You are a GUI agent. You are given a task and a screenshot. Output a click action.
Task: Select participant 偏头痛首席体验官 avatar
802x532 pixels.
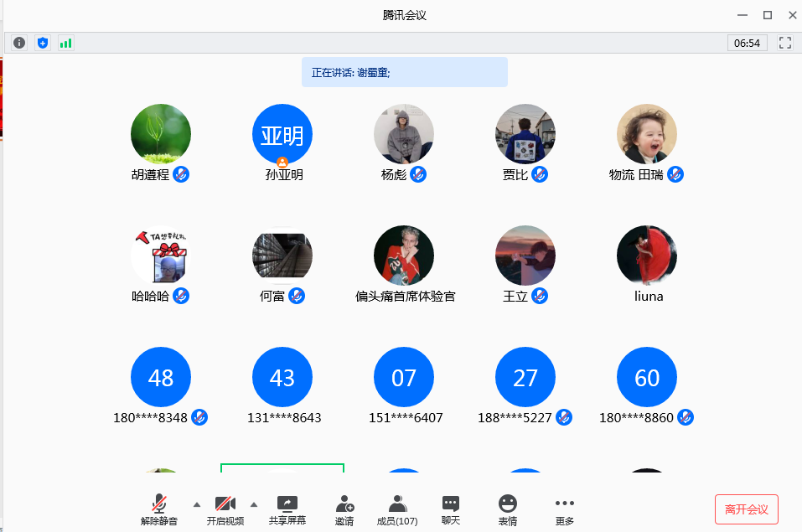click(404, 256)
